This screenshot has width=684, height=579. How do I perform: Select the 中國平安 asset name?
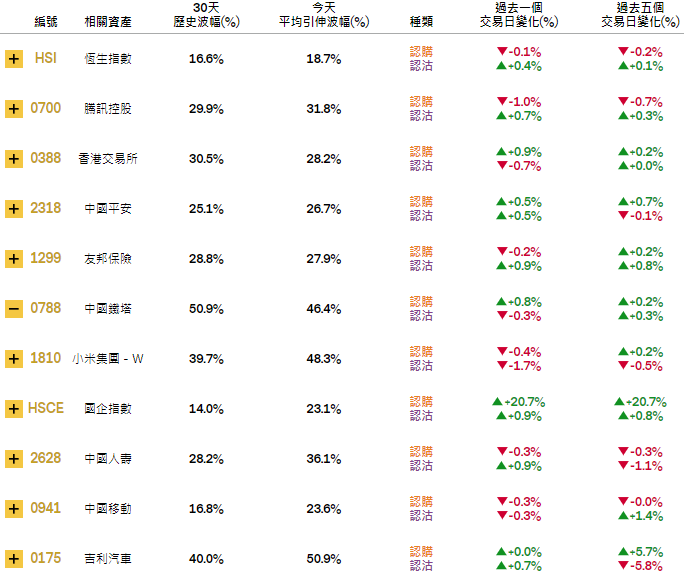coord(108,209)
